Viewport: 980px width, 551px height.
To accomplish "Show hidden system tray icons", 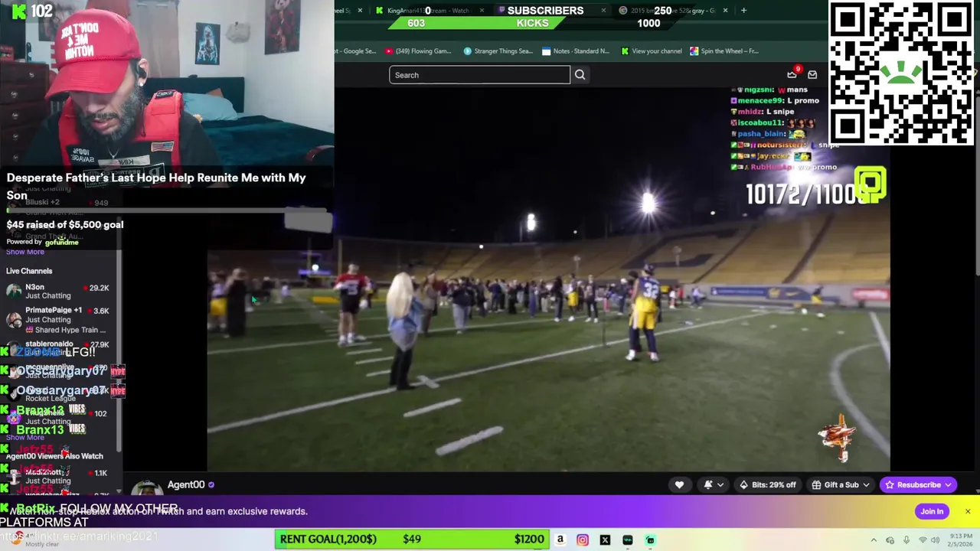I will click(874, 540).
